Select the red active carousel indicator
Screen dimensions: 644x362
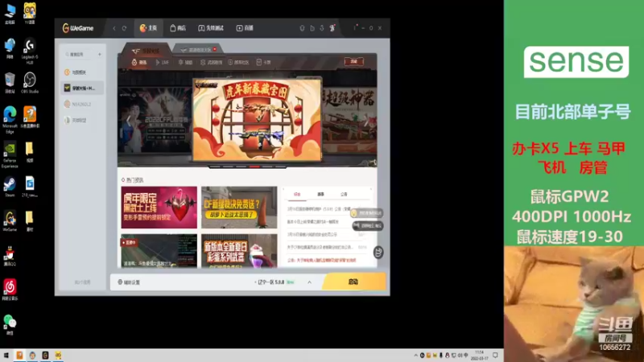tap(254, 167)
